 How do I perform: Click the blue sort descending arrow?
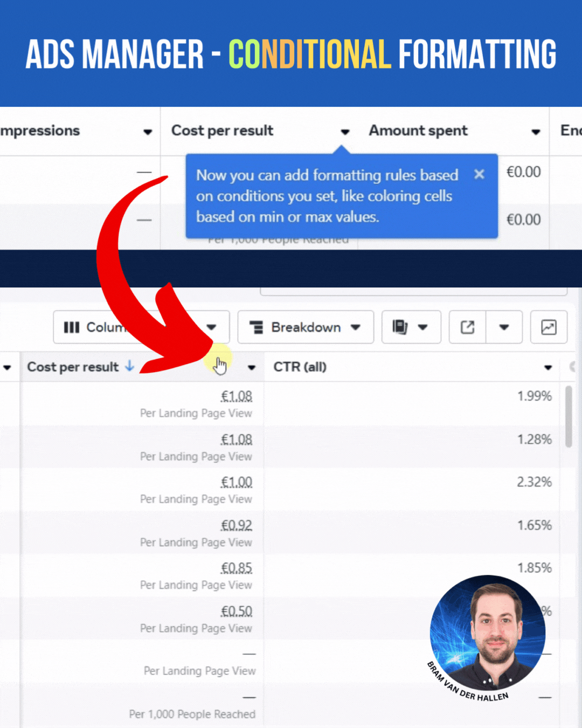[129, 366]
